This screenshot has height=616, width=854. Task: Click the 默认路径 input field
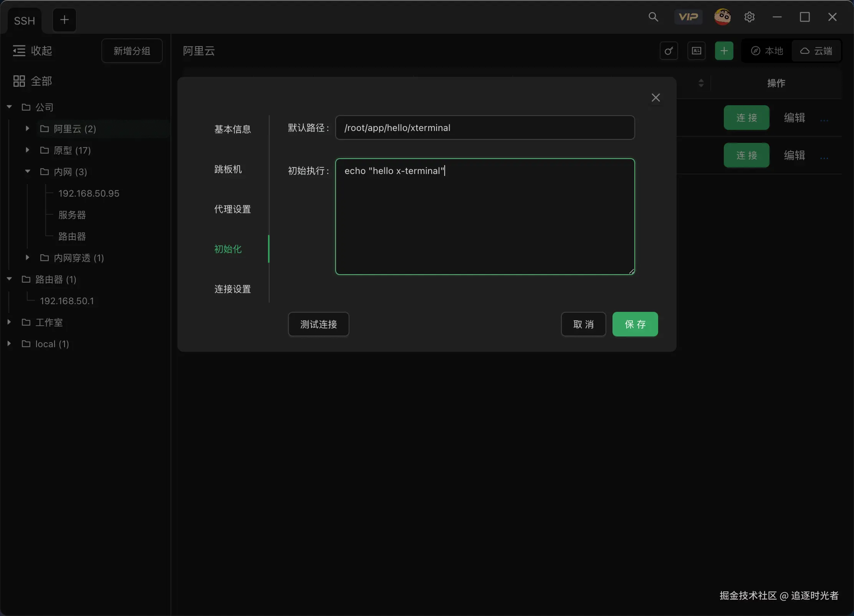point(485,128)
